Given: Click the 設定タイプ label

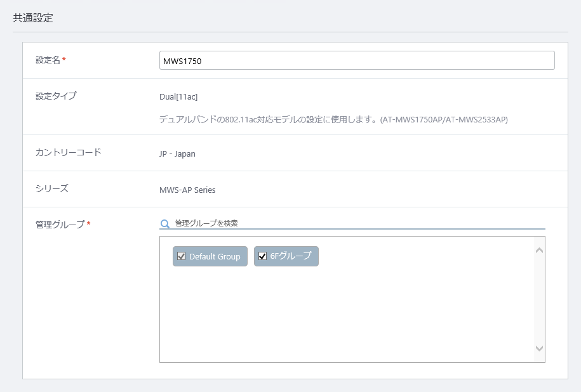Looking at the screenshot, I should (56, 96).
